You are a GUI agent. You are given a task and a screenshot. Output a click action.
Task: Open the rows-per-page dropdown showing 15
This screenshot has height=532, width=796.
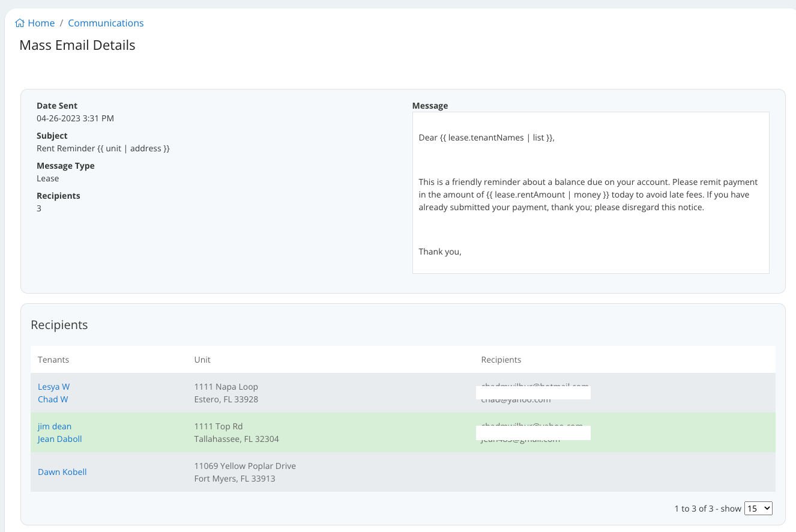coord(758,507)
